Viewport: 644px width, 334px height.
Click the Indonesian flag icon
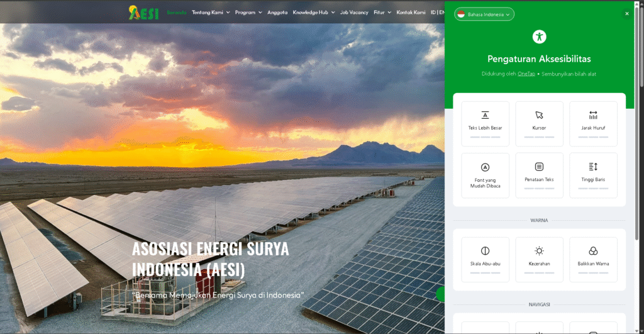(461, 14)
